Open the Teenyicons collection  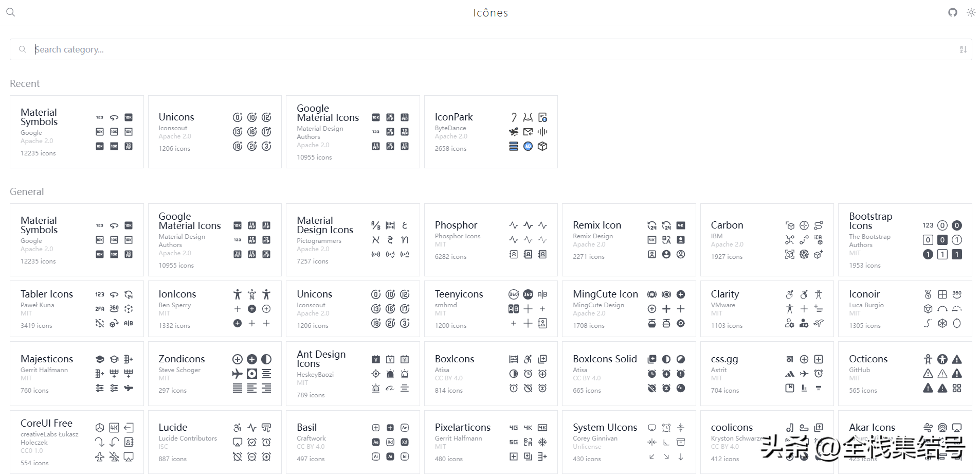491,309
